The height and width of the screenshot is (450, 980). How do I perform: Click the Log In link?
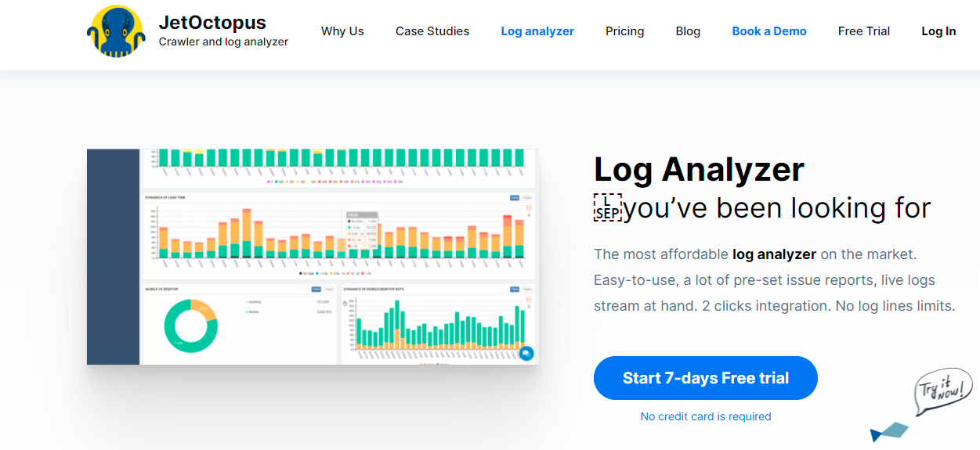pyautogui.click(x=938, y=31)
